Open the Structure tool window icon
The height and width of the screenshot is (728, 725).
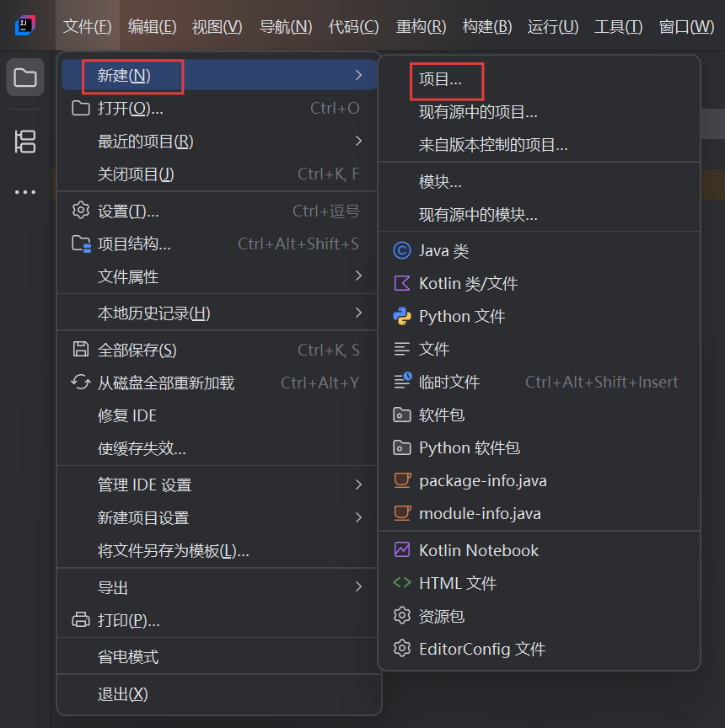pyautogui.click(x=25, y=142)
